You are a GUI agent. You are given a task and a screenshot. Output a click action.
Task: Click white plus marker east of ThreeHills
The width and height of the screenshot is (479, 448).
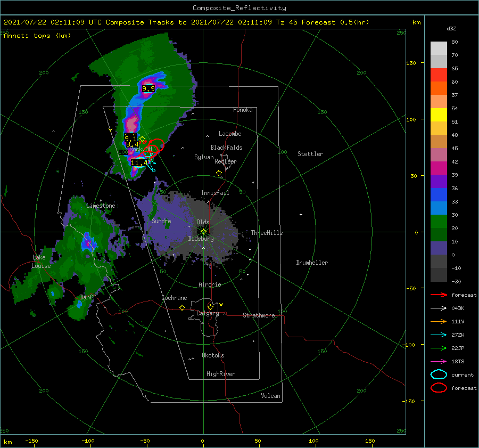[x=301, y=214]
